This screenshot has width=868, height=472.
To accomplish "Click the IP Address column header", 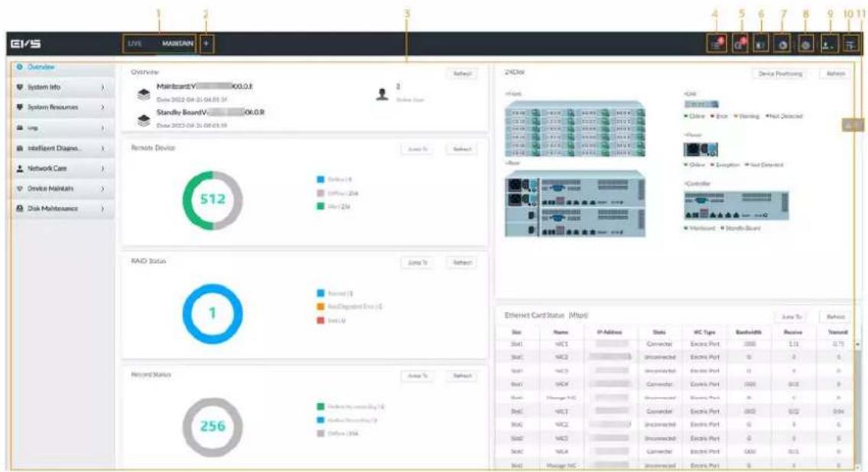I will click(610, 333).
